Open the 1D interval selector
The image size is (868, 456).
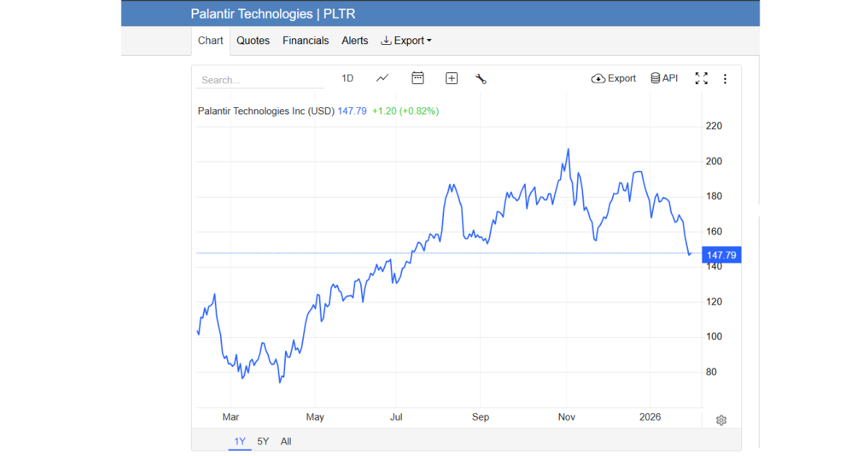(x=347, y=78)
